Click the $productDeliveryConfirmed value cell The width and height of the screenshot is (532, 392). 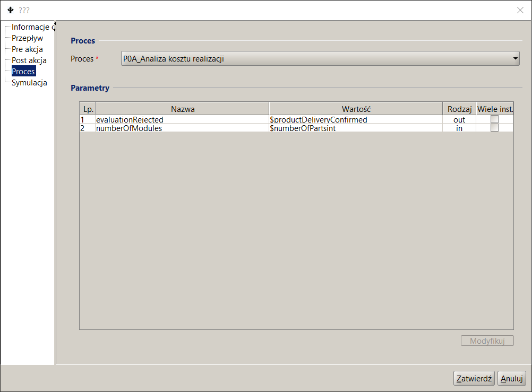click(x=319, y=120)
